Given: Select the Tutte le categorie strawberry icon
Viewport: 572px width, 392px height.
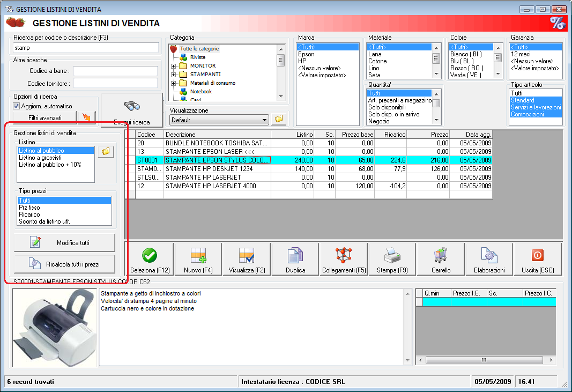Looking at the screenshot, I should click(174, 49).
